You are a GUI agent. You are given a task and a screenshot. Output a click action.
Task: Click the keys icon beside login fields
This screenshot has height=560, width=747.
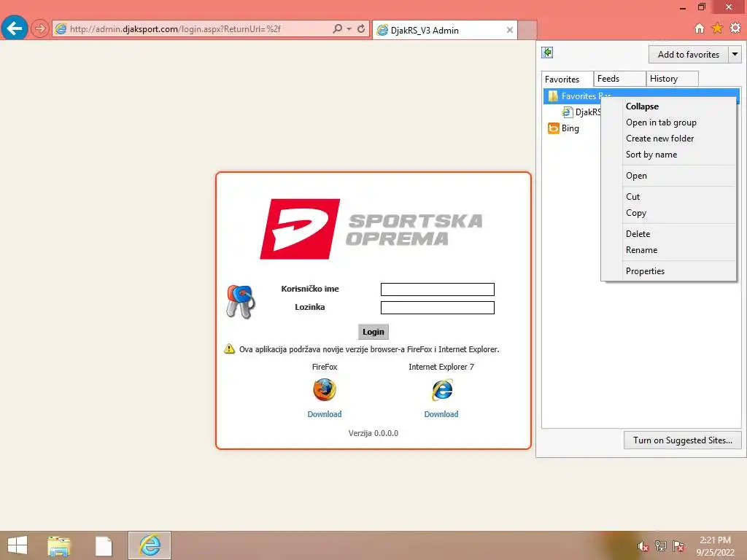pyautogui.click(x=241, y=301)
